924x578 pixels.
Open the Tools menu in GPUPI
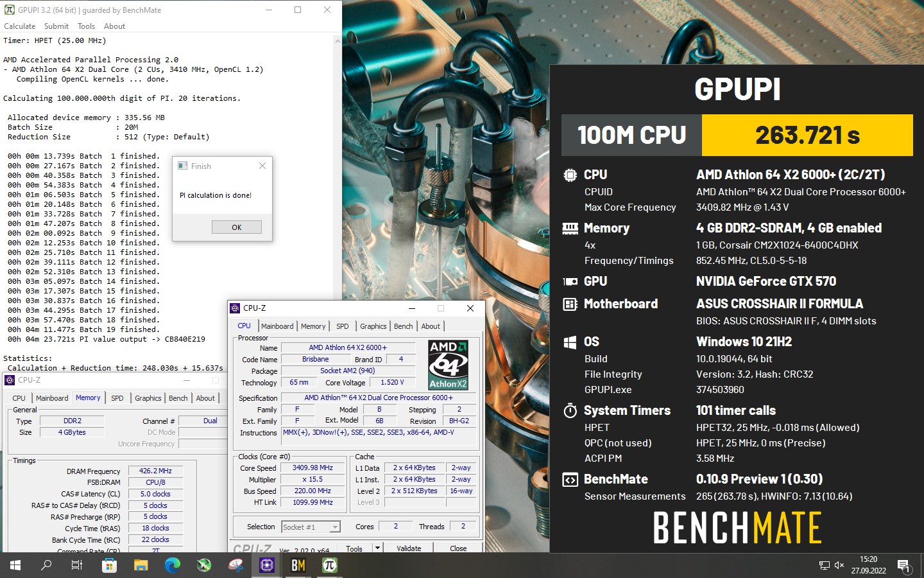click(86, 26)
